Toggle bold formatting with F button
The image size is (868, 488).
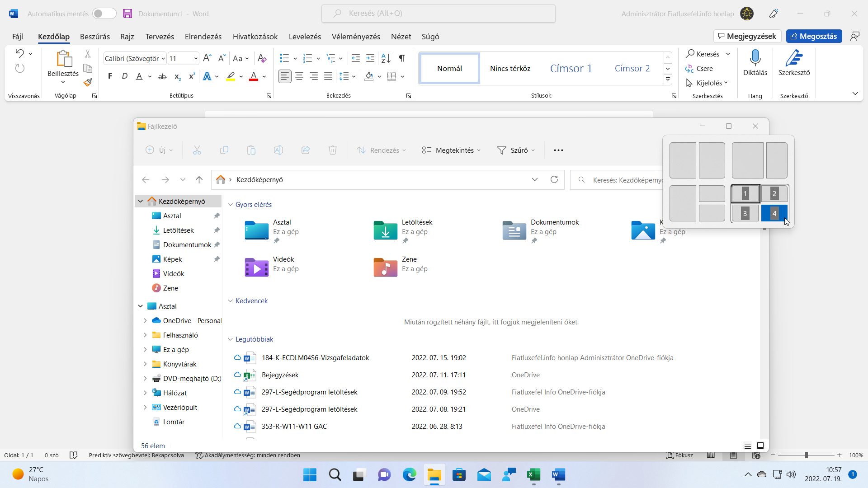coord(110,76)
